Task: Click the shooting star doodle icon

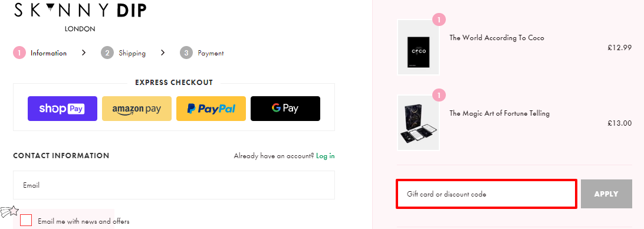Action: [9, 212]
